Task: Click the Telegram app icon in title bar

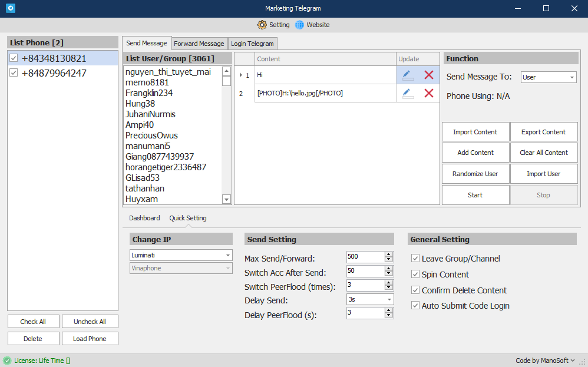Action: tap(10, 8)
